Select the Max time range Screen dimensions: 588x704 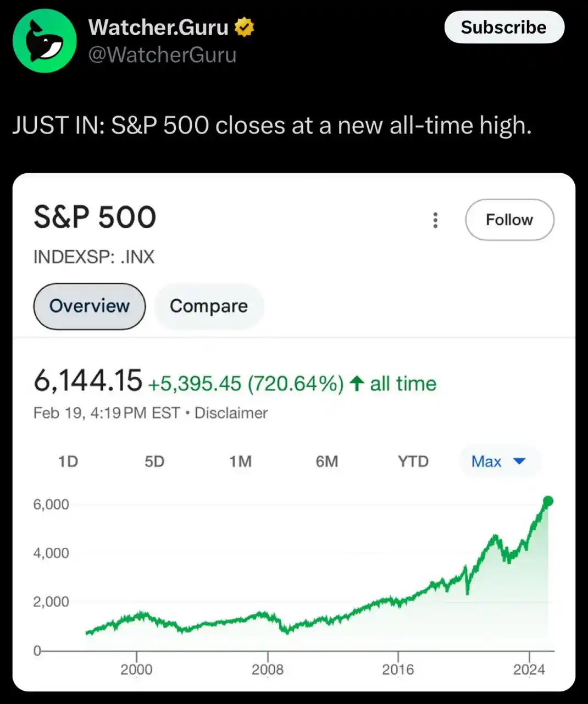[x=486, y=461]
